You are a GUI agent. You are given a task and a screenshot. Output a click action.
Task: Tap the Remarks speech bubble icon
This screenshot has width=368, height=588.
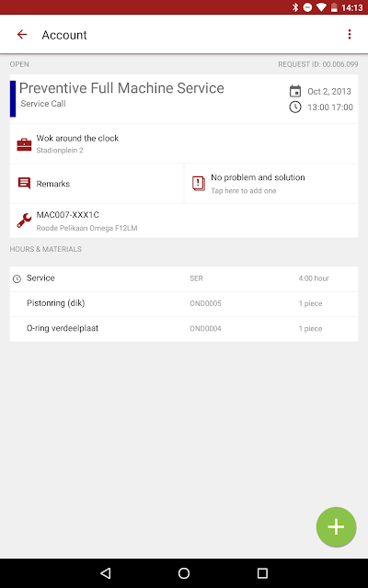click(24, 184)
